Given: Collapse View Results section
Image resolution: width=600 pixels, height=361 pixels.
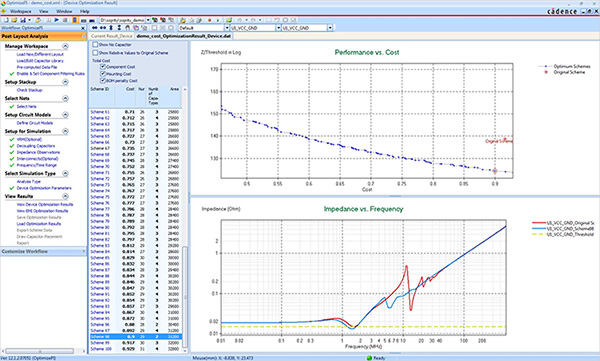Looking at the screenshot, I should click(65, 196).
